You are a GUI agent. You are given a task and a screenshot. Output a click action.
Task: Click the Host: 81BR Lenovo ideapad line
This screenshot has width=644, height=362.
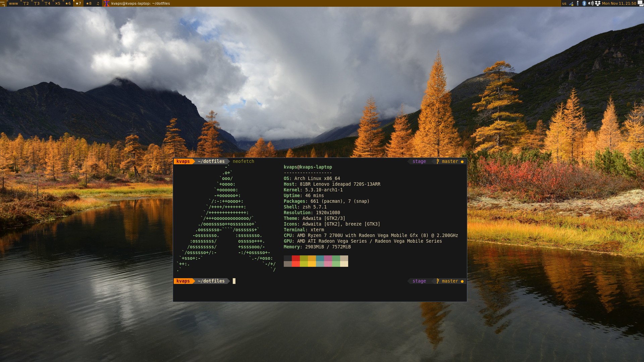[332, 184]
